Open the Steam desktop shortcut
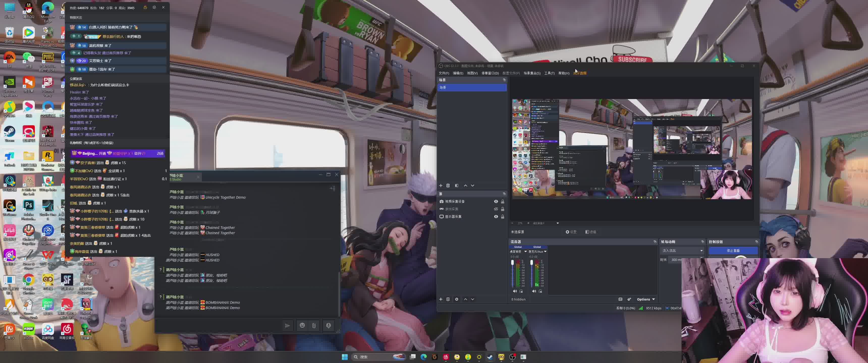The image size is (868, 363). [x=9, y=134]
